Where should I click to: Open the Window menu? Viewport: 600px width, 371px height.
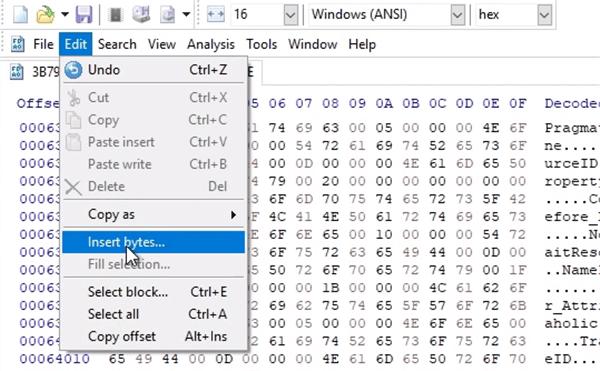[x=313, y=44]
